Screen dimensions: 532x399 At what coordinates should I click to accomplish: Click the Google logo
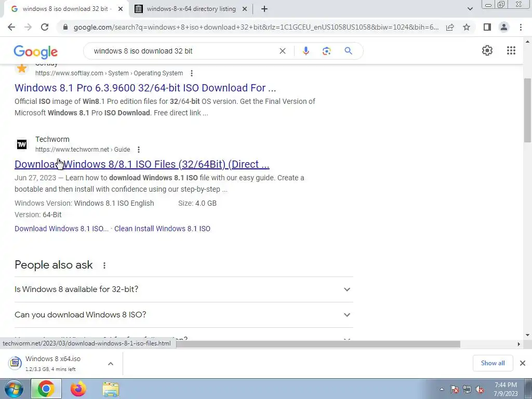point(36,51)
